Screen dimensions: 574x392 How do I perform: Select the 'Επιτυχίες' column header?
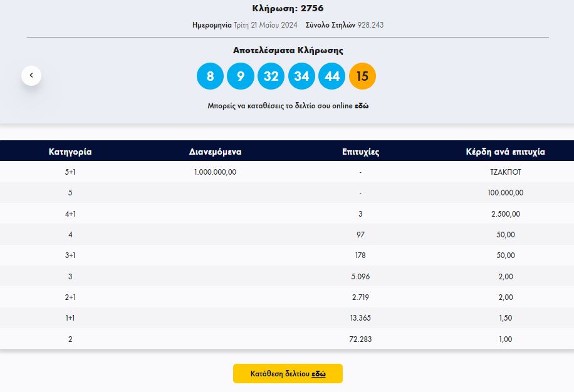[360, 152]
